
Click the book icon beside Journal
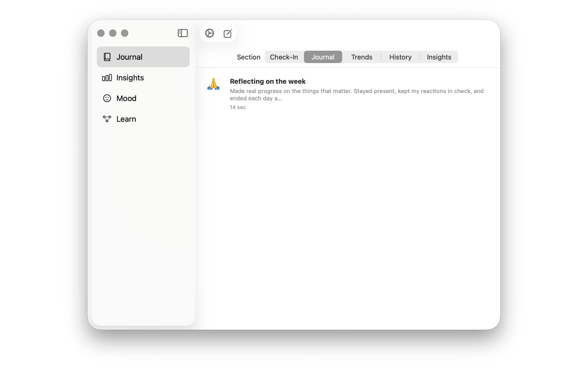point(107,57)
